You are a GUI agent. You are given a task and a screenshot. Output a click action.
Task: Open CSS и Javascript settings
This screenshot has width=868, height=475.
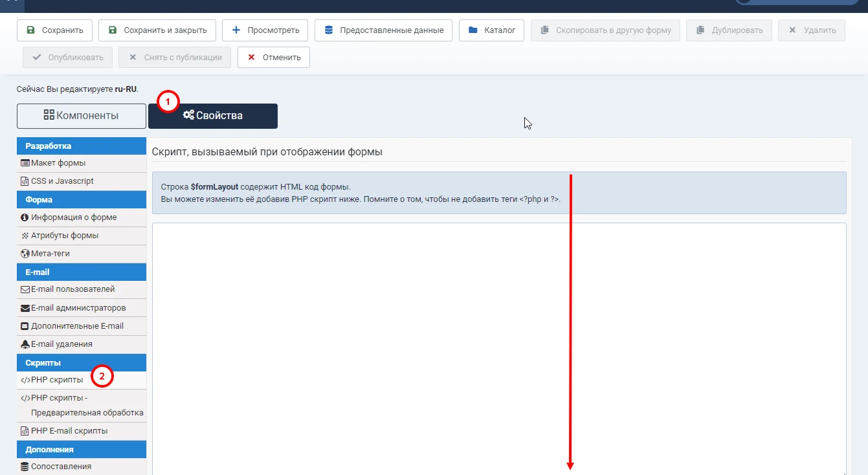click(x=82, y=181)
